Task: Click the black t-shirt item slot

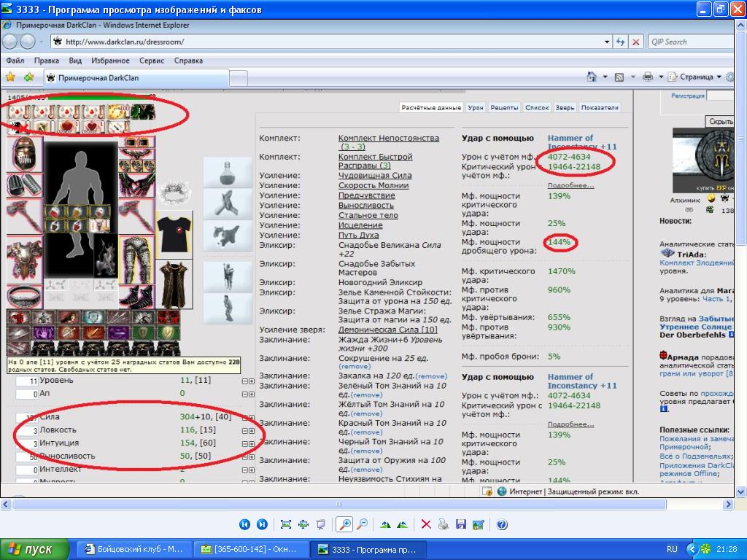Action: click(x=174, y=234)
